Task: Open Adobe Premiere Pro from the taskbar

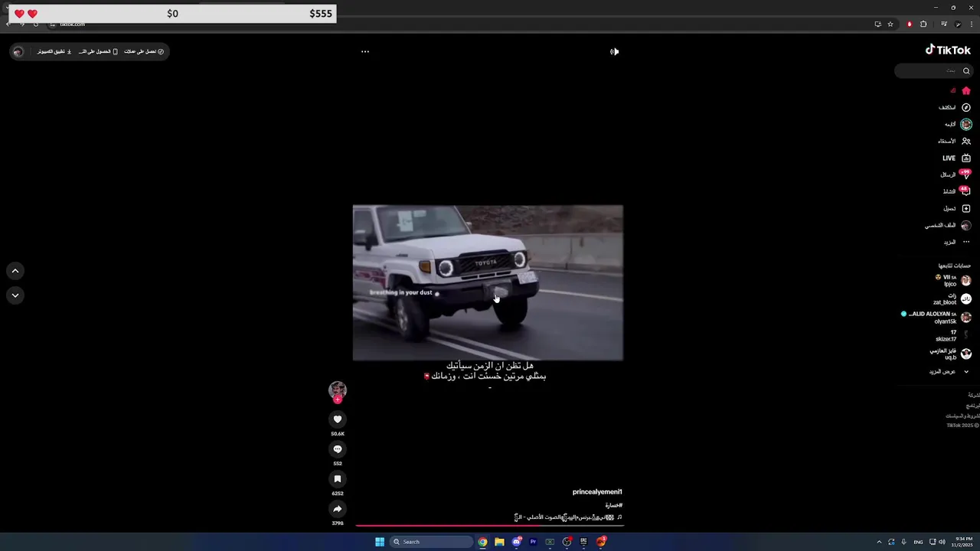Action: tap(533, 542)
